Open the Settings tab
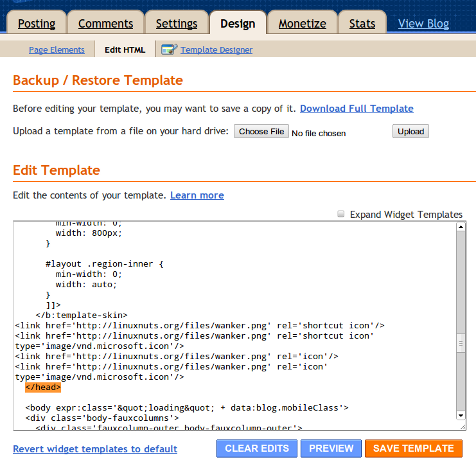 coord(177,23)
